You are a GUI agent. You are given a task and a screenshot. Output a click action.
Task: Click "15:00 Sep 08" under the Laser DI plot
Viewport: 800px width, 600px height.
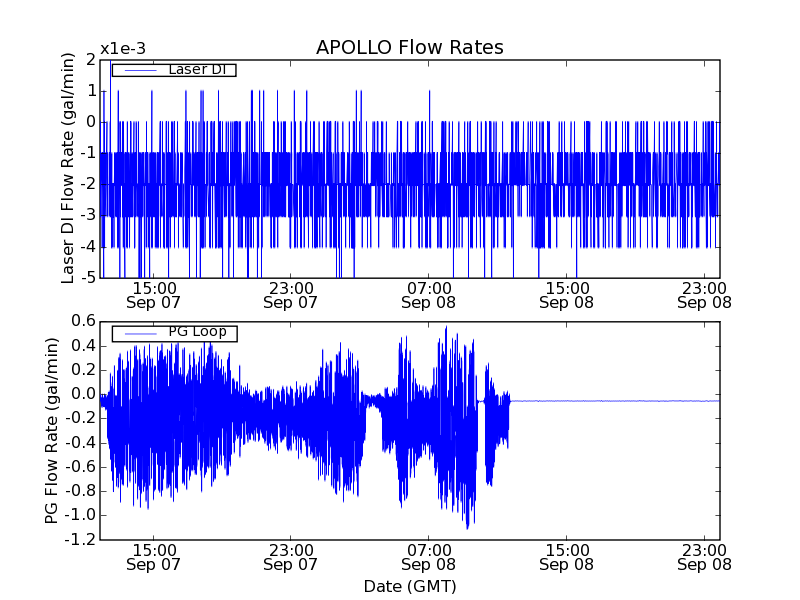(567, 295)
